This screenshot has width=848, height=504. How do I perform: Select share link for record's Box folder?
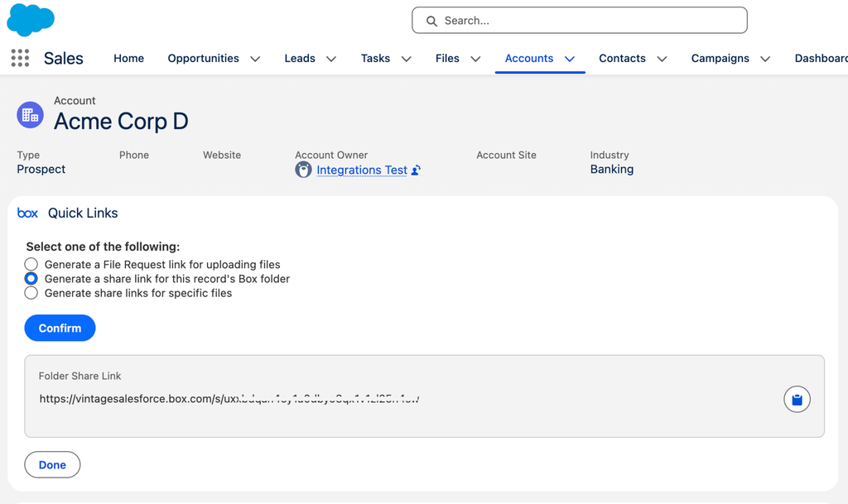[x=31, y=279]
